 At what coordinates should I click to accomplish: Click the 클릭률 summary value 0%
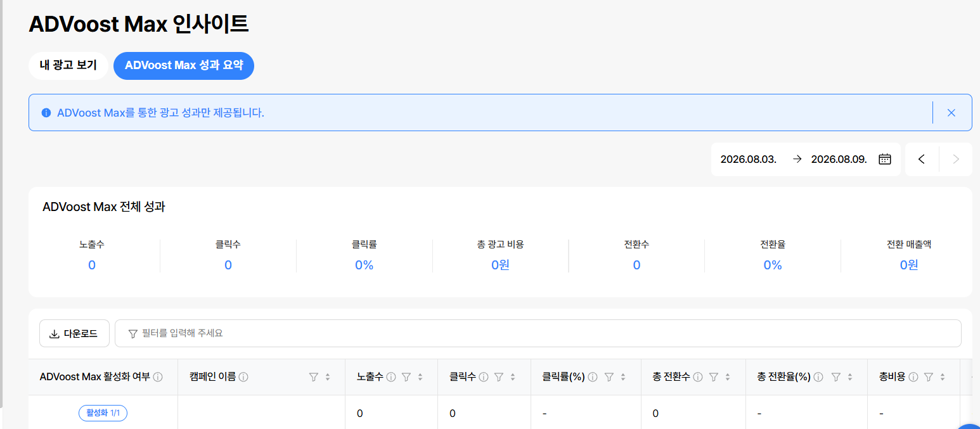(x=364, y=265)
